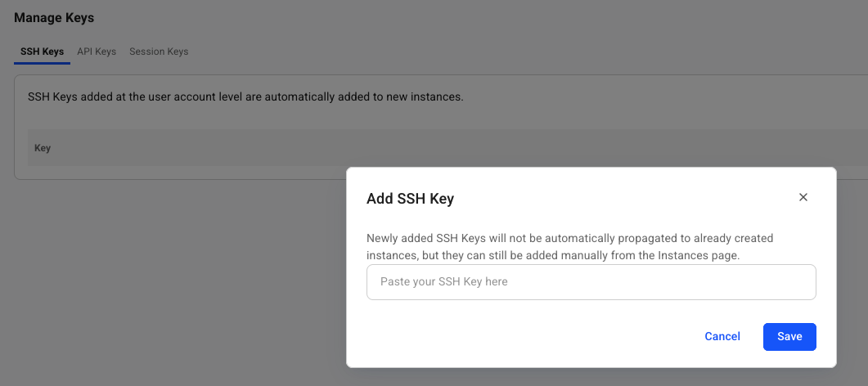Switch to the API Keys tab
The height and width of the screenshot is (386, 868).
tap(97, 52)
